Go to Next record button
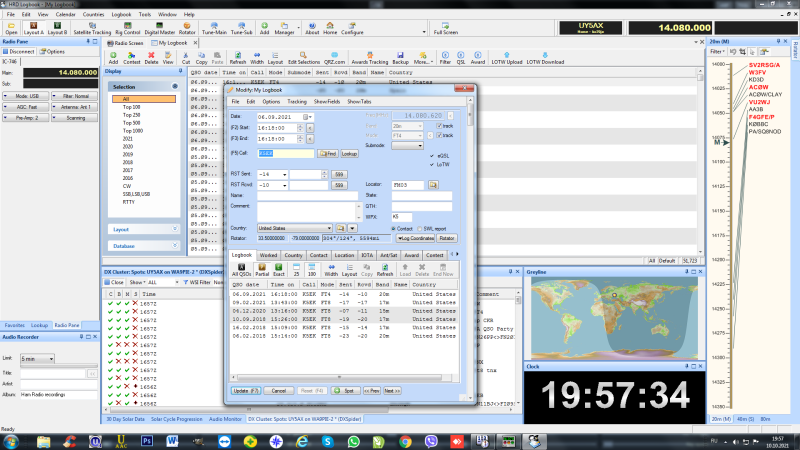 point(392,391)
